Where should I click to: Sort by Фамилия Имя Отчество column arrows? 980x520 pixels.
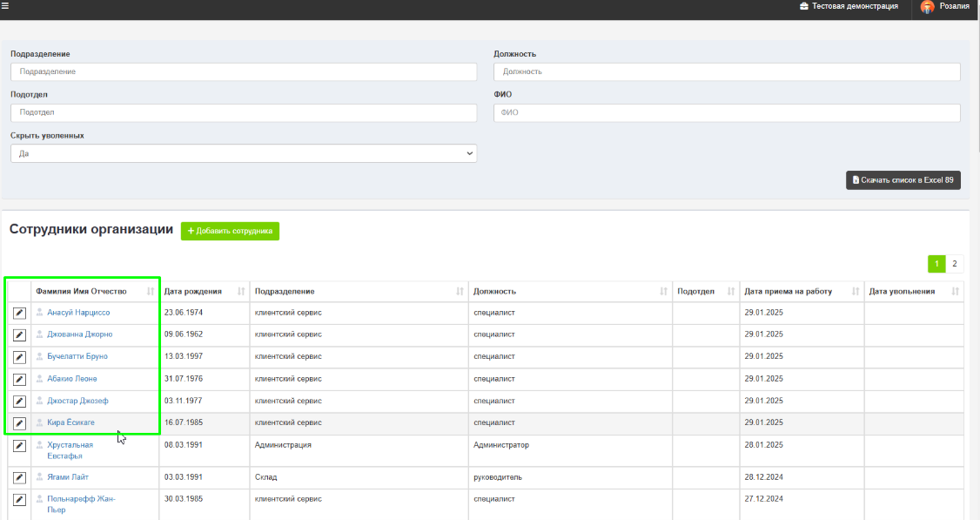[151, 292]
